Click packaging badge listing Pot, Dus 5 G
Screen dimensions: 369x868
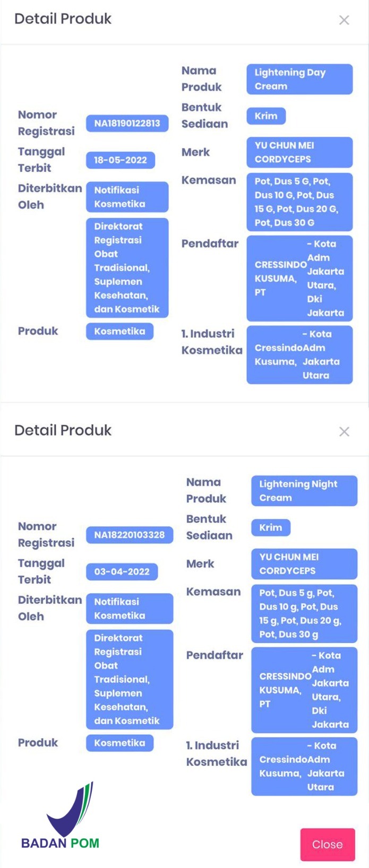[x=299, y=202]
